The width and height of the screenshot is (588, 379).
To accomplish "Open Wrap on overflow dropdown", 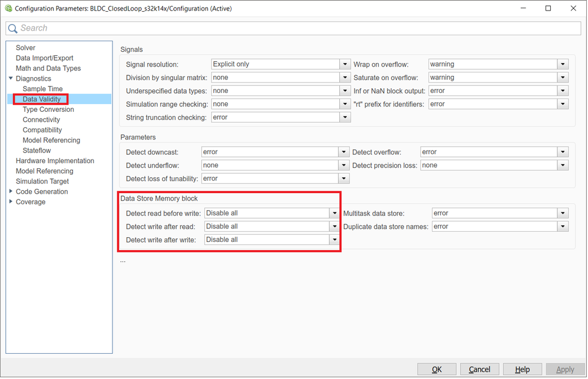I will pyautogui.click(x=563, y=65).
